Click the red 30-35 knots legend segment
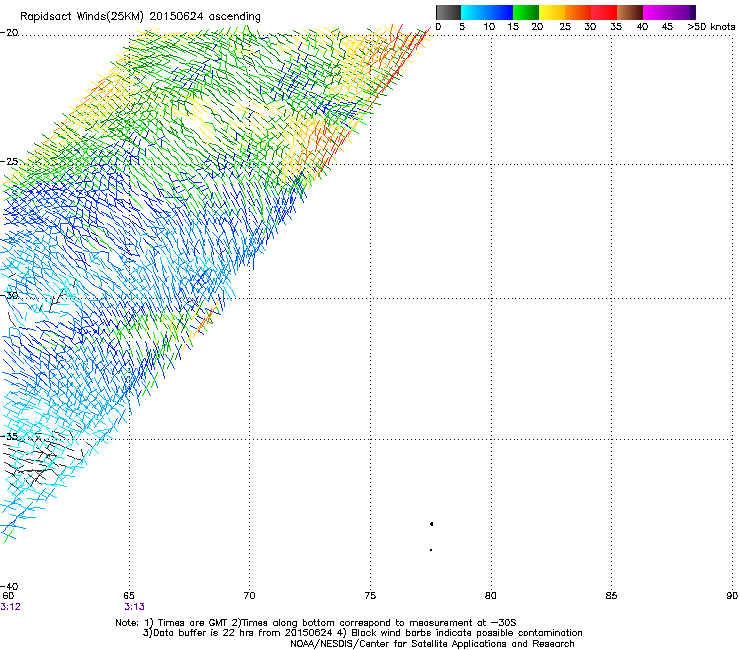This screenshot has height=650, width=740. pos(604,12)
